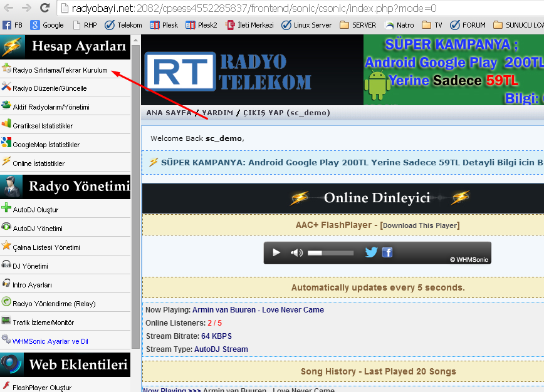
Task: Click the Intro Ayarları icon
Action: (x=6, y=283)
